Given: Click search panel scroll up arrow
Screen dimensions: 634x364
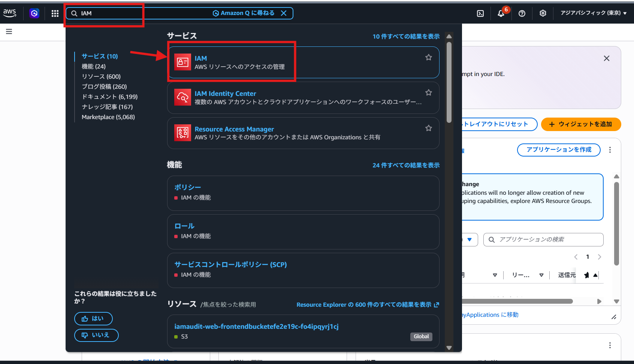Looking at the screenshot, I should [449, 36].
